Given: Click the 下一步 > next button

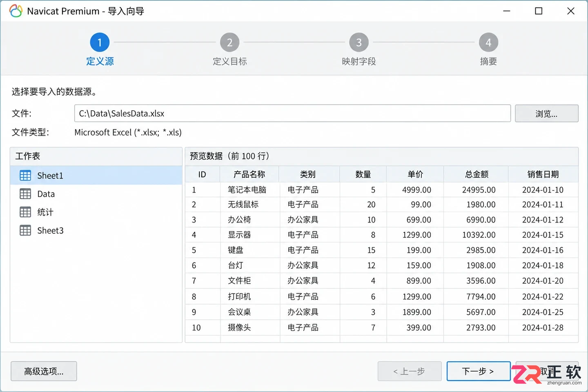Looking at the screenshot, I should tap(479, 371).
